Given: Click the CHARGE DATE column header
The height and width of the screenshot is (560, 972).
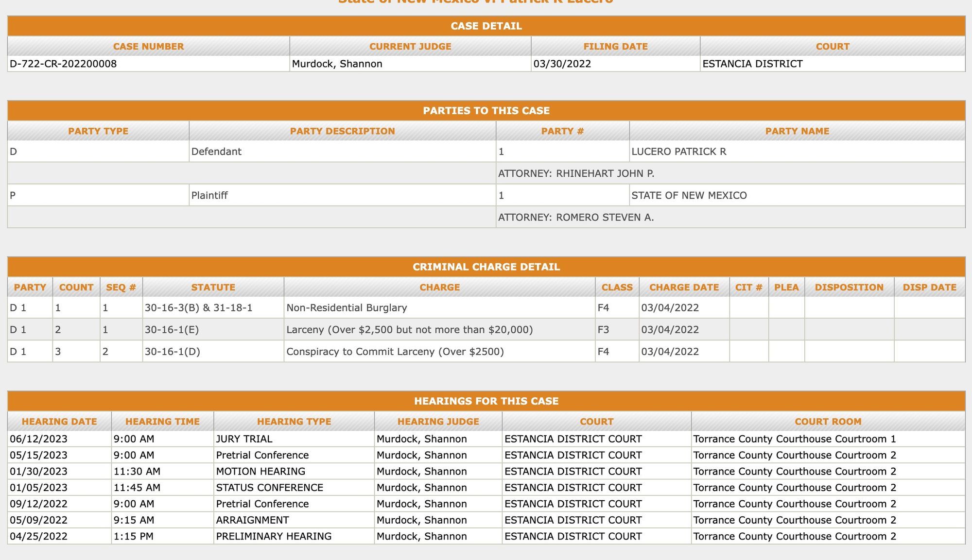Looking at the screenshot, I should 684,287.
